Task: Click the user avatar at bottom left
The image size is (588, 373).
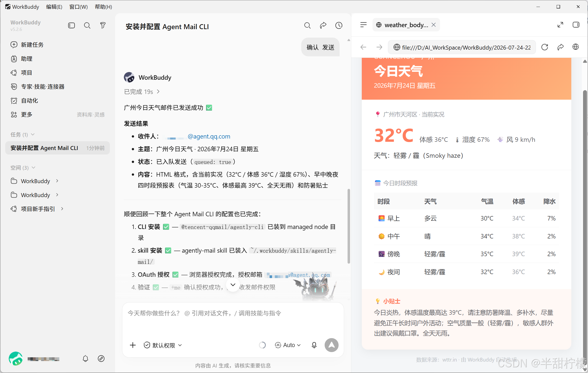Action: click(x=16, y=359)
